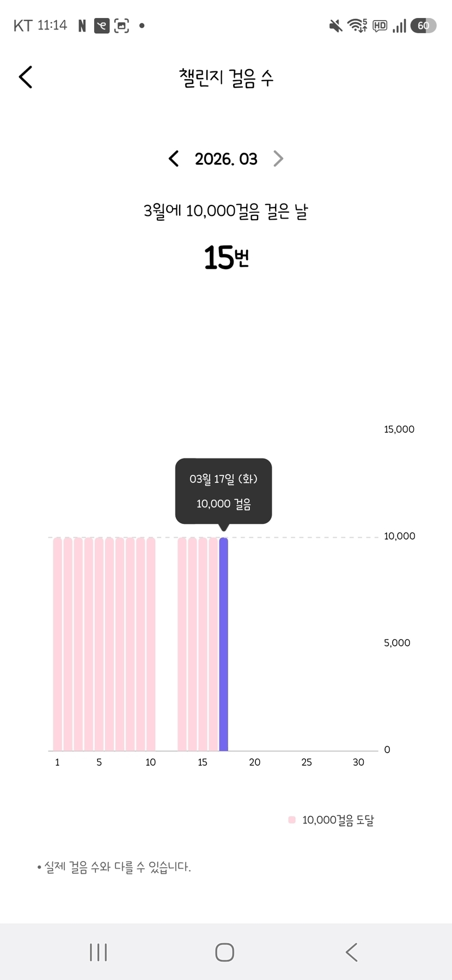Image resolution: width=452 pixels, height=980 pixels.
Task: Tap the March 10 step bar
Action: [x=151, y=643]
